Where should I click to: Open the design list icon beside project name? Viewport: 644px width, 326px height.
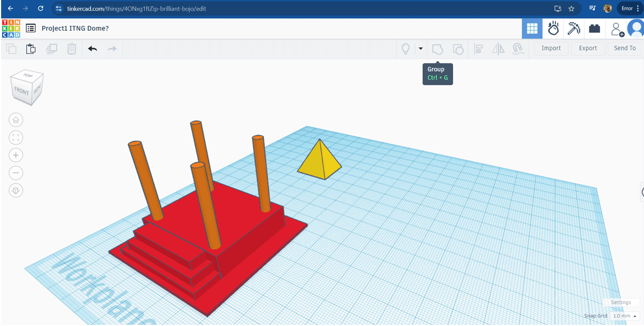(31, 28)
